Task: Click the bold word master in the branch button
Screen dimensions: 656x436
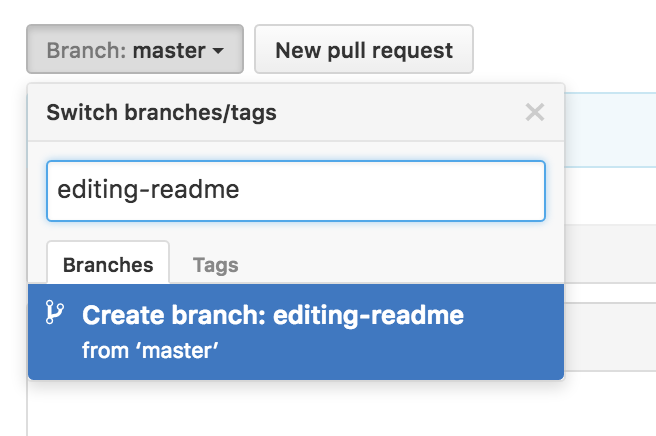Action: coord(169,51)
